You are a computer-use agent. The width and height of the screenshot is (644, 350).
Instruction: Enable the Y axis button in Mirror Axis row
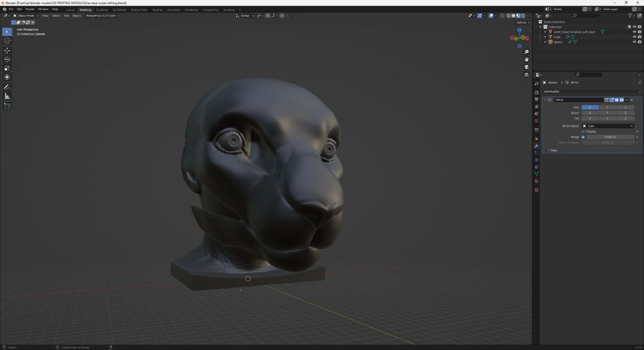pos(607,107)
